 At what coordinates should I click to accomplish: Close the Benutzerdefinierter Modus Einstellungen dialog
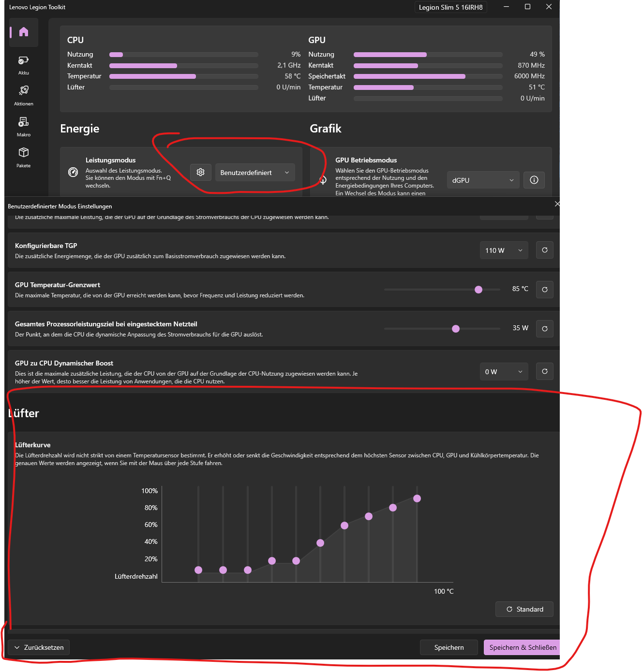(x=557, y=204)
